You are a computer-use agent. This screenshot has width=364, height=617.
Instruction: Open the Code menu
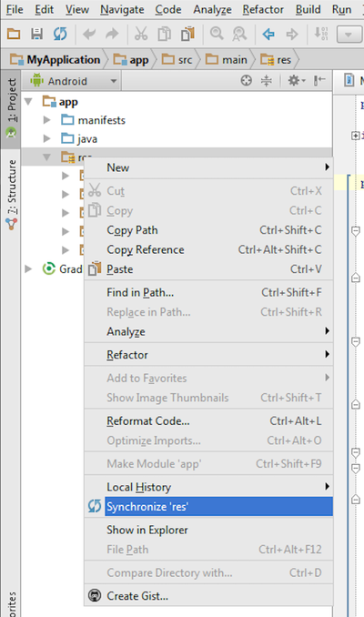pyautogui.click(x=168, y=9)
